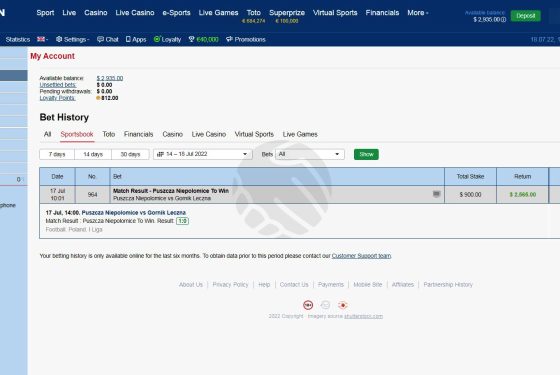
Task: Expand the More menu
Action: click(x=418, y=13)
